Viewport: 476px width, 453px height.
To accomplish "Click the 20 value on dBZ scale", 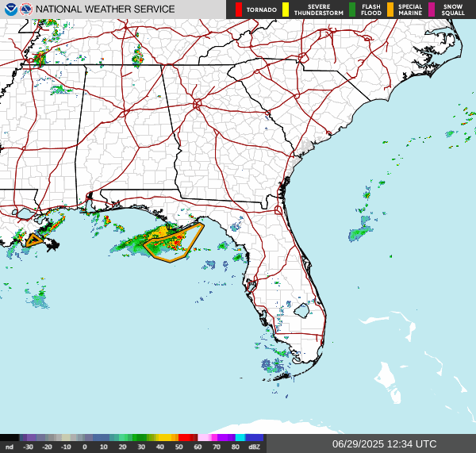I will [122, 447].
